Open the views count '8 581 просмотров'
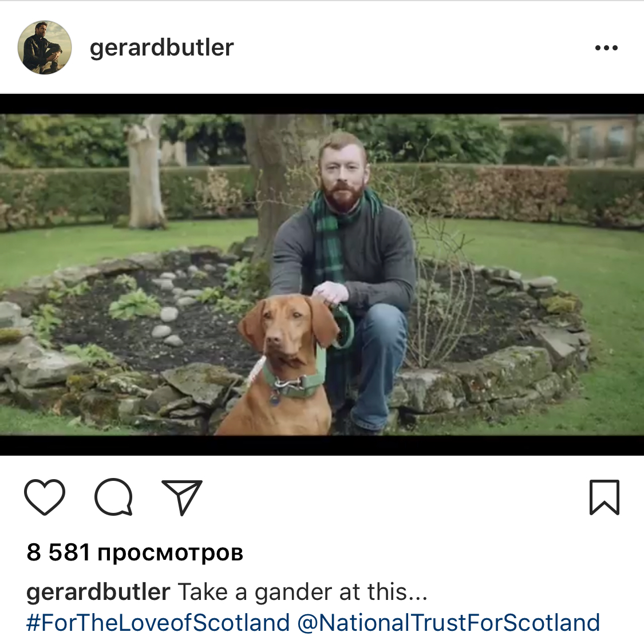Image resolution: width=644 pixels, height=644 pixels. tap(135, 552)
